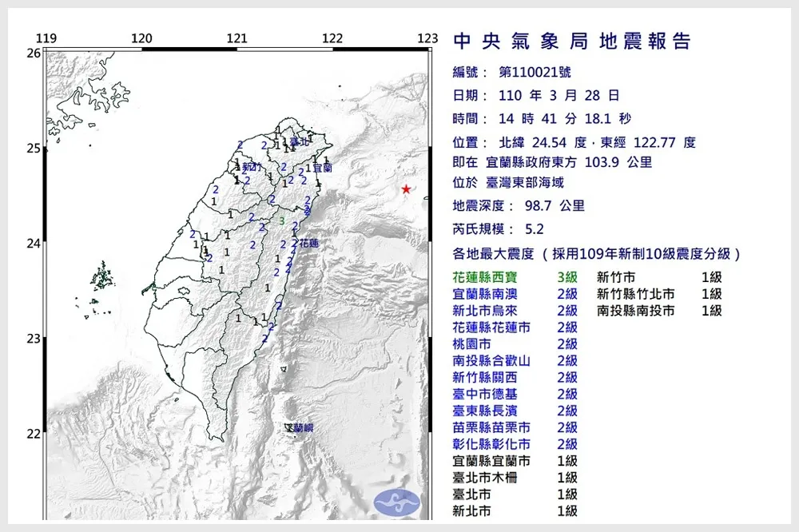Click row 南投縣南投市 1級
The width and height of the screenshot is (799, 532).
point(659,311)
